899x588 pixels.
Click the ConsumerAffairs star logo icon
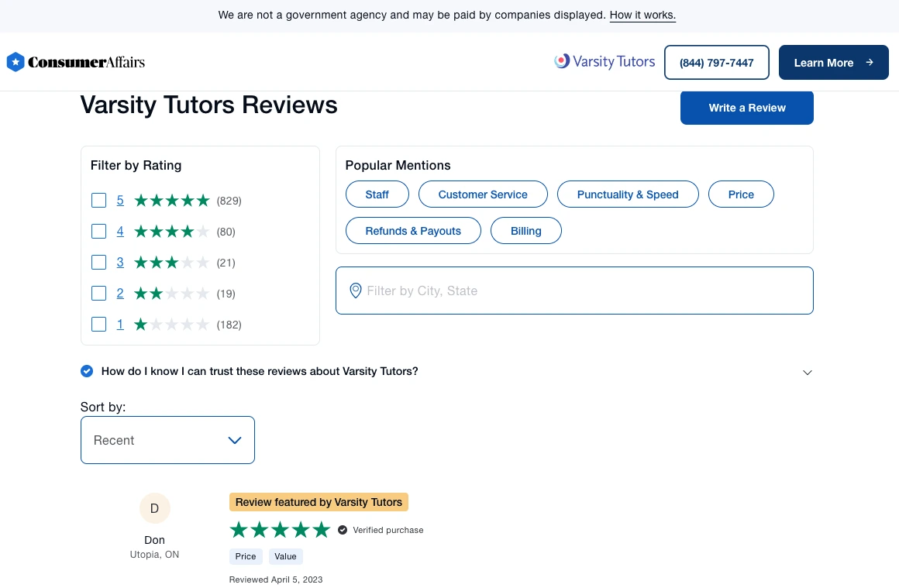15,62
